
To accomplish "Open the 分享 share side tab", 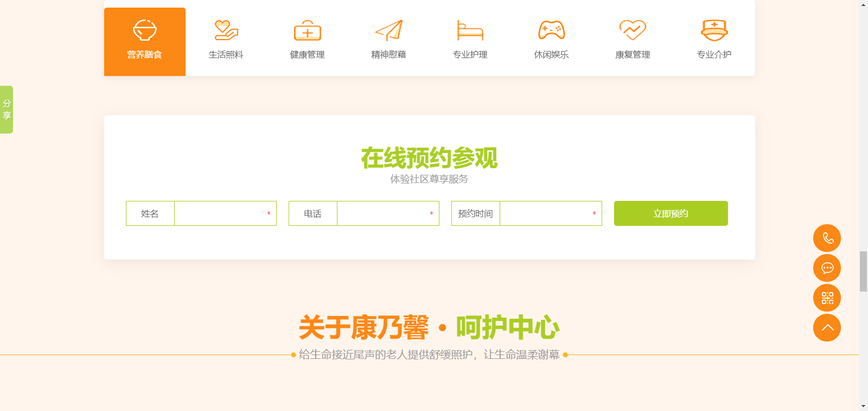I will tap(7, 110).
